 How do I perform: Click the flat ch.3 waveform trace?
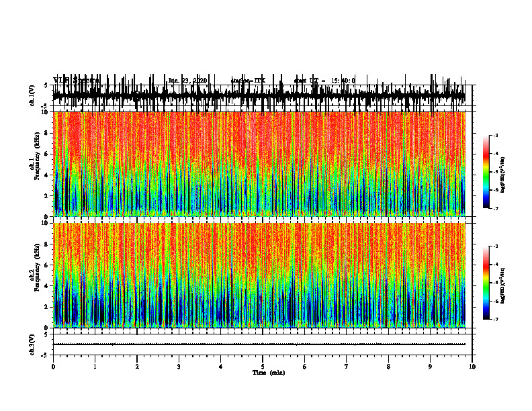[259, 345]
